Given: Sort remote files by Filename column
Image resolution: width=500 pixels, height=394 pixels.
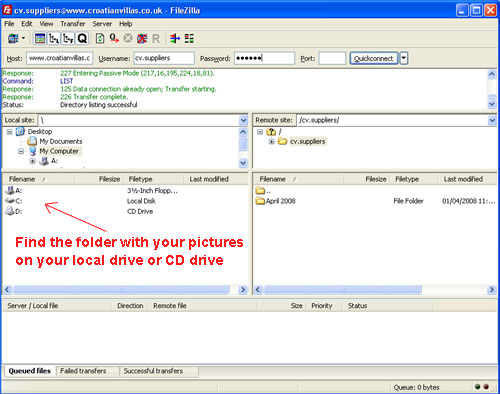Looking at the screenshot, I should pyautogui.click(x=299, y=179).
